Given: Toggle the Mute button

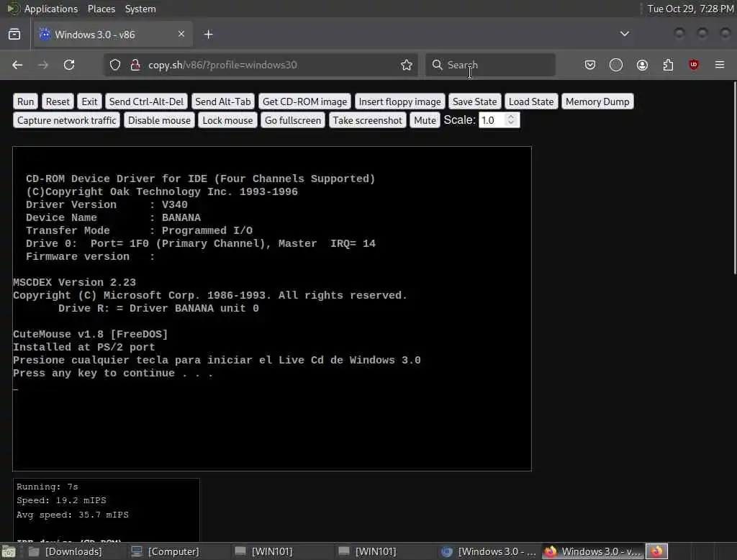Looking at the screenshot, I should (x=425, y=120).
